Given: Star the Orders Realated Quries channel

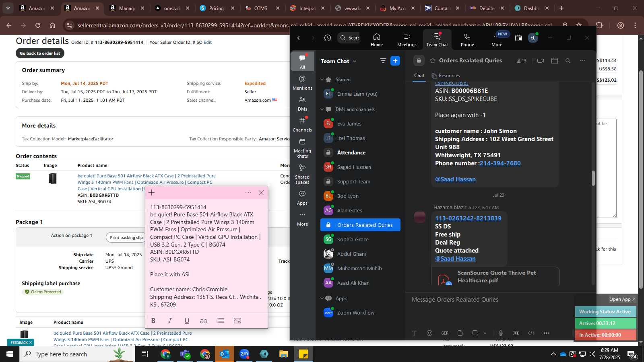Looking at the screenshot, I should [433, 61].
